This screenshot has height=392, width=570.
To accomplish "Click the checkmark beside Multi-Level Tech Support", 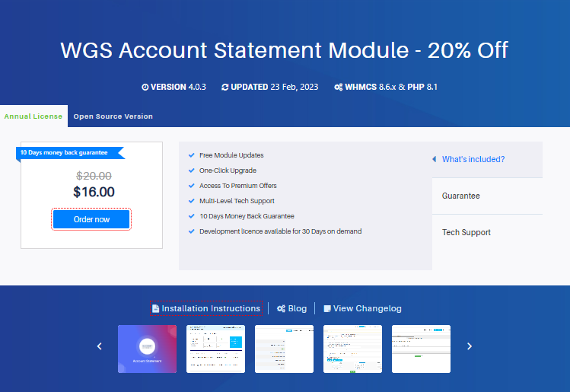I will pos(192,201).
